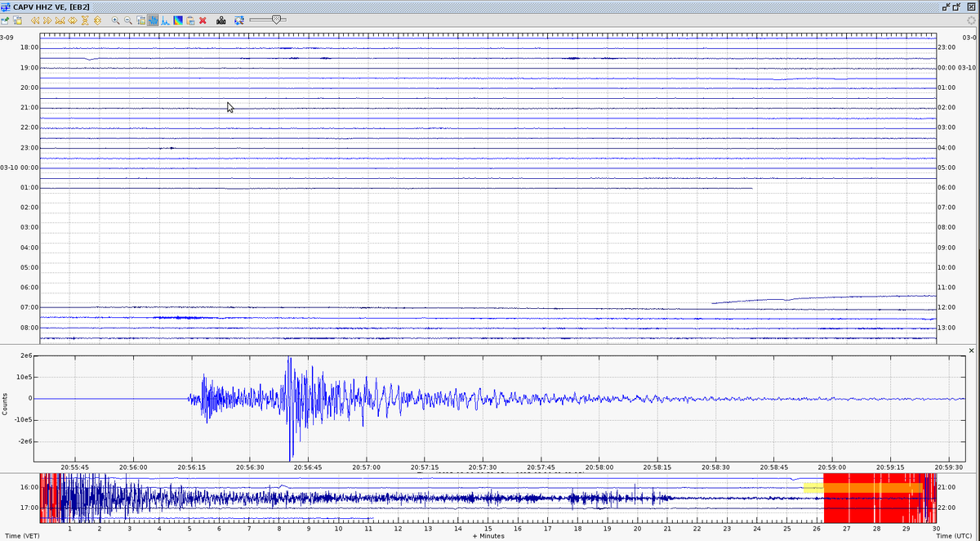Toggle the wave view mode button

coord(154,20)
